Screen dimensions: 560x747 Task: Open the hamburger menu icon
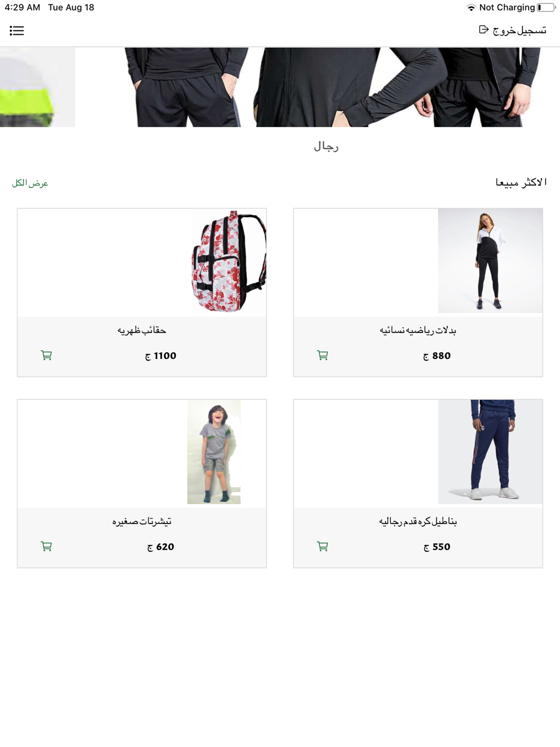(17, 31)
